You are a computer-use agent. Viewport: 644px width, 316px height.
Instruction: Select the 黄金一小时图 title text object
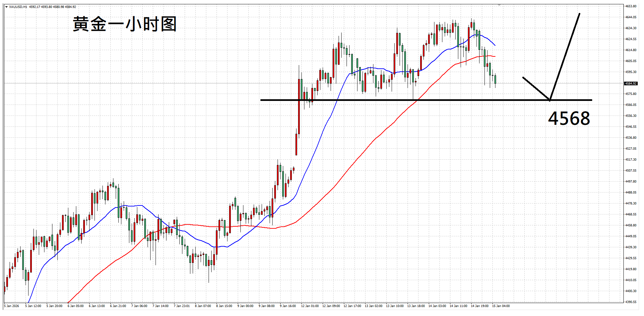pyautogui.click(x=124, y=24)
